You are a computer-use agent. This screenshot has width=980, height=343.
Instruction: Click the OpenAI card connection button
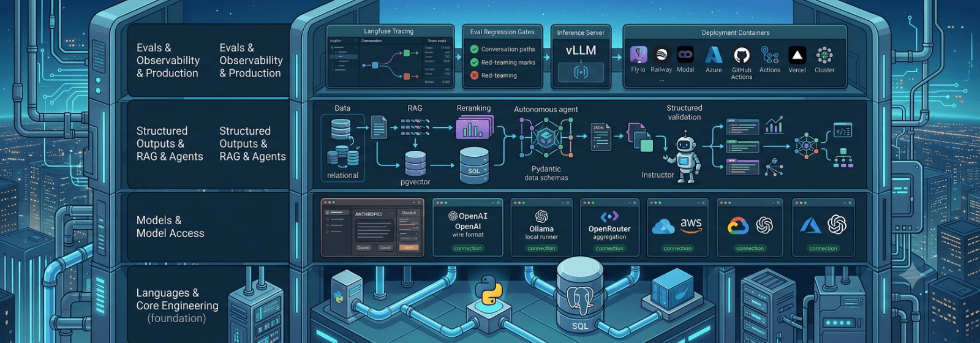click(468, 248)
